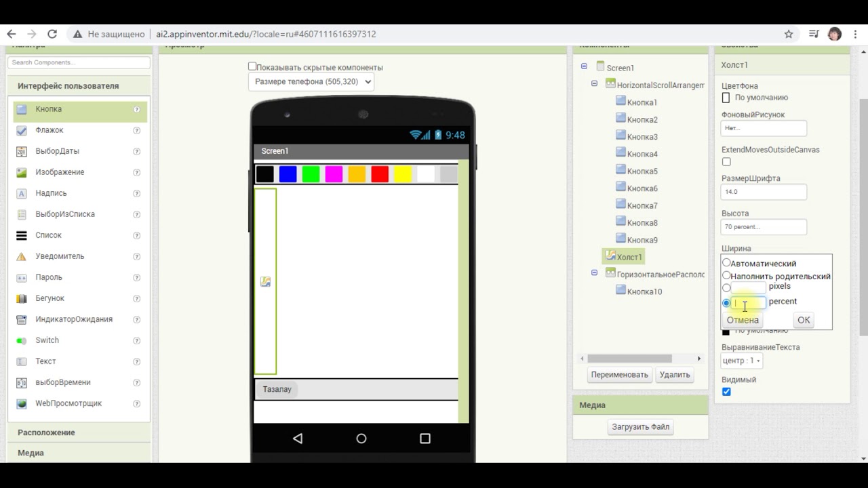This screenshot has width=868, height=488.
Task: Choose the Пароль password box icon
Action: click(x=22, y=277)
